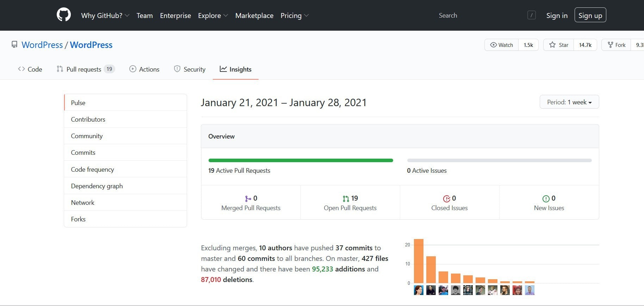Open Code frequency in the sidebar
Image resolution: width=644 pixels, height=306 pixels.
(125, 169)
